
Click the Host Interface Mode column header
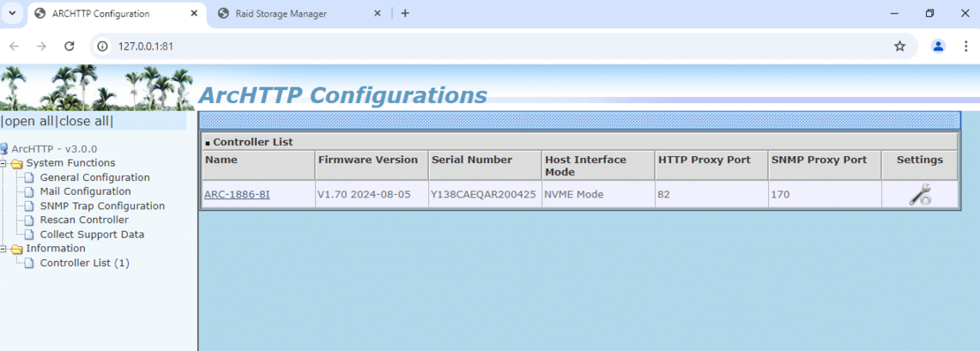coord(598,166)
